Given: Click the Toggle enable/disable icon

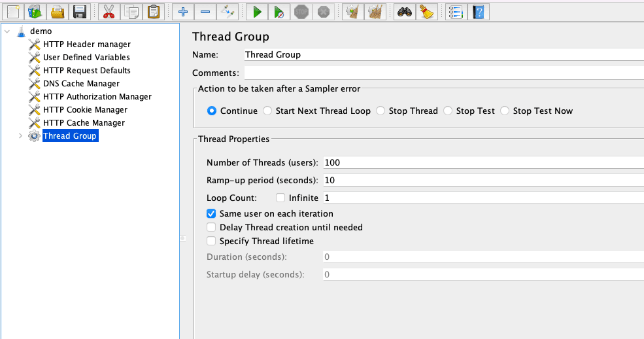Looking at the screenshot, I should click(x=227, y=12).
